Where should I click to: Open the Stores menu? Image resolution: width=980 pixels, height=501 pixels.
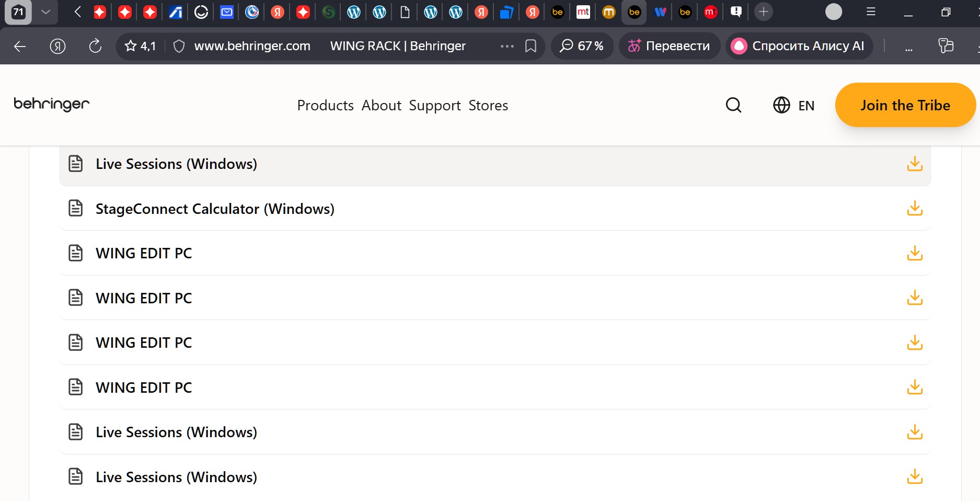(488, 105)
